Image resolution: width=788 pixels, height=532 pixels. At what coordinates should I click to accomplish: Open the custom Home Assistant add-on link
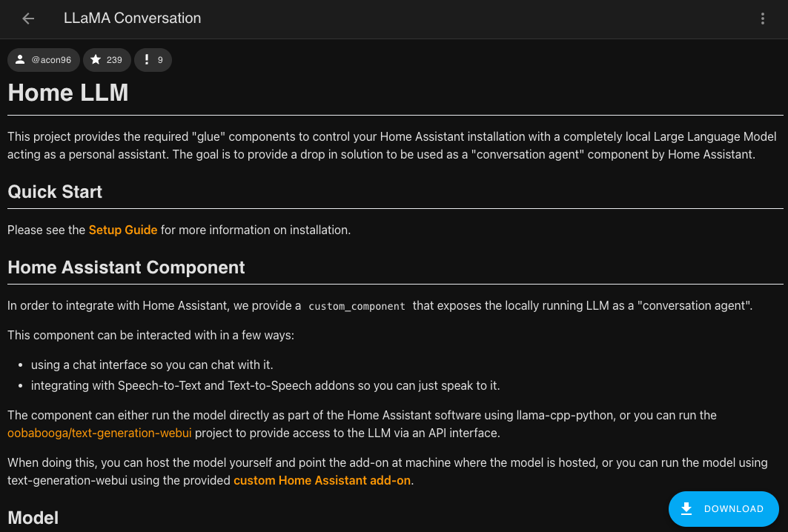click(322, 480)
